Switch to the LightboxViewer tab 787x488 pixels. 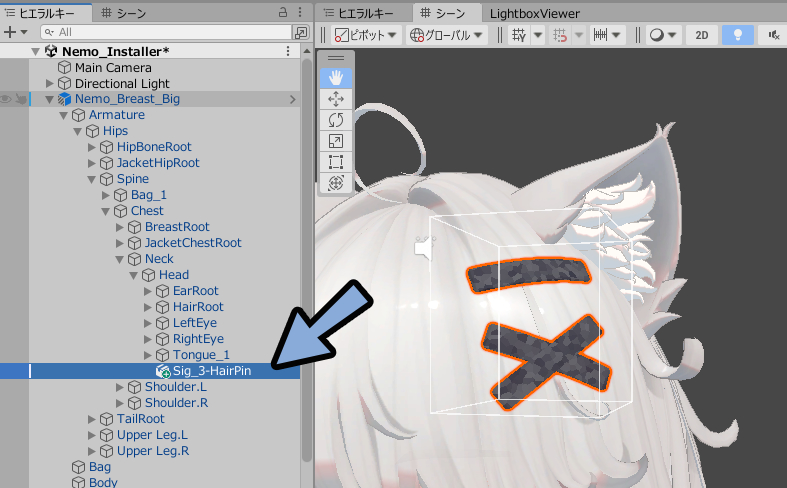pyautogui.click(x=535, y=14)
